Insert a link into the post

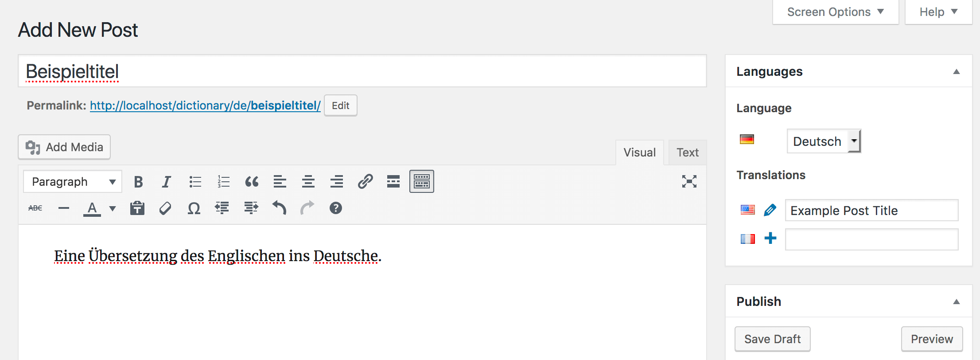(x=365, y=181)
